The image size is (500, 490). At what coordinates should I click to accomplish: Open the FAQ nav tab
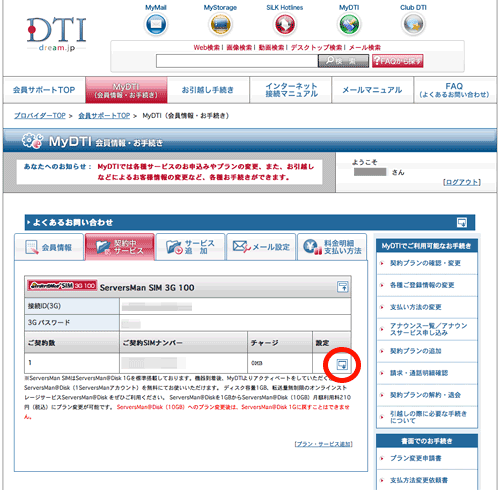(x=454, y=90)
